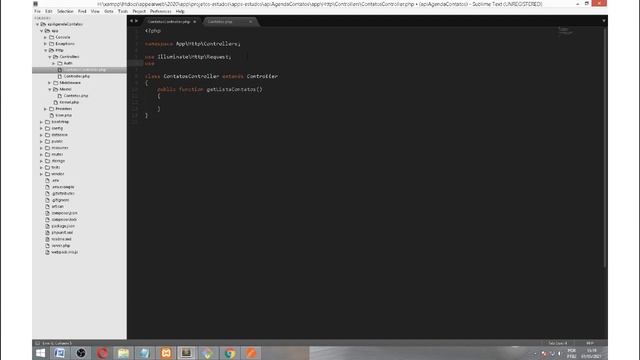Open OBS Studio from taskbar
The width and height of the screenshot is (640, 360).
(x=81, y=353)
